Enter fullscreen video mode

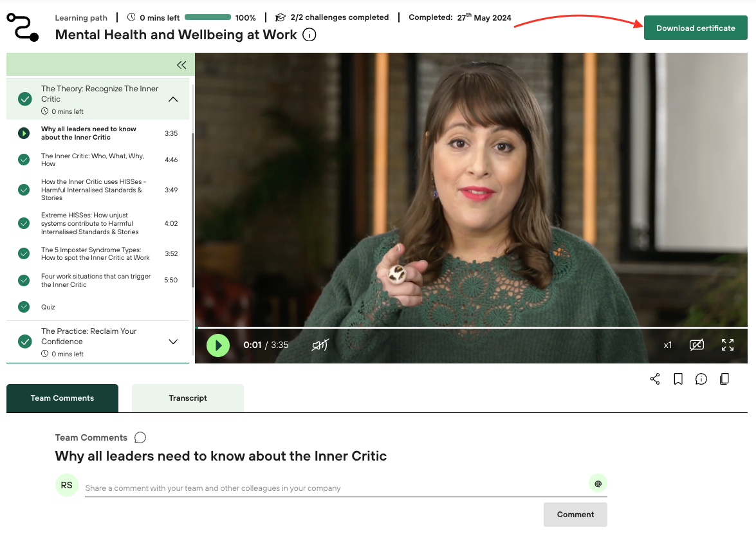point(728,345)
